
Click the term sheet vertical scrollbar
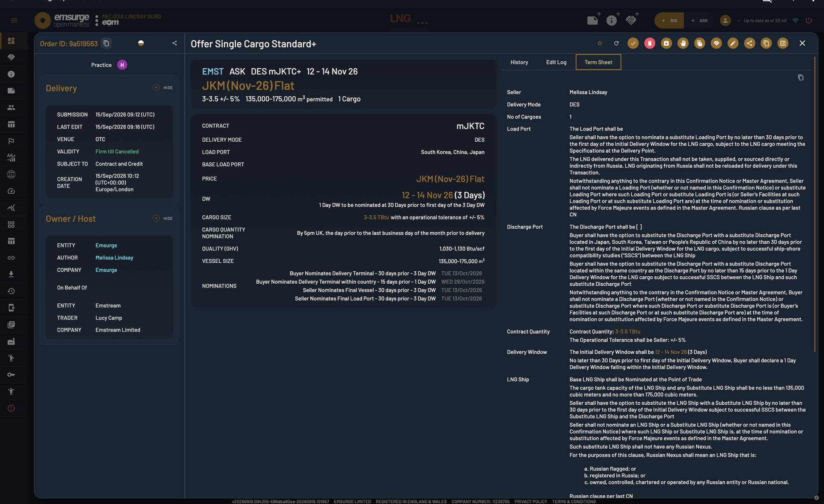[815, 205]
